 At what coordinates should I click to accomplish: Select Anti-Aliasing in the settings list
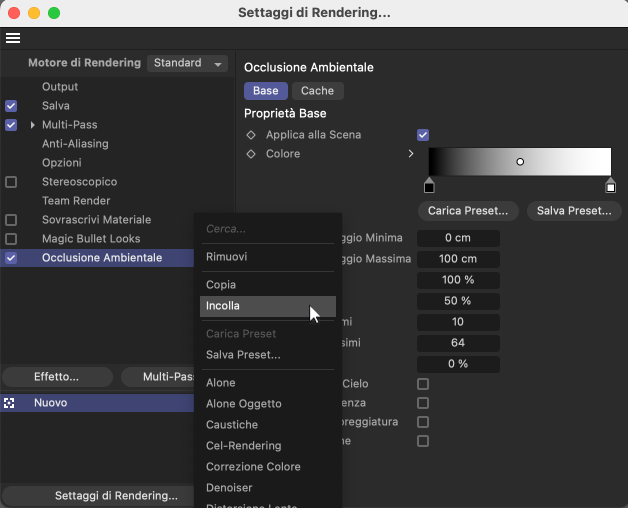click(x=75, y=144)
